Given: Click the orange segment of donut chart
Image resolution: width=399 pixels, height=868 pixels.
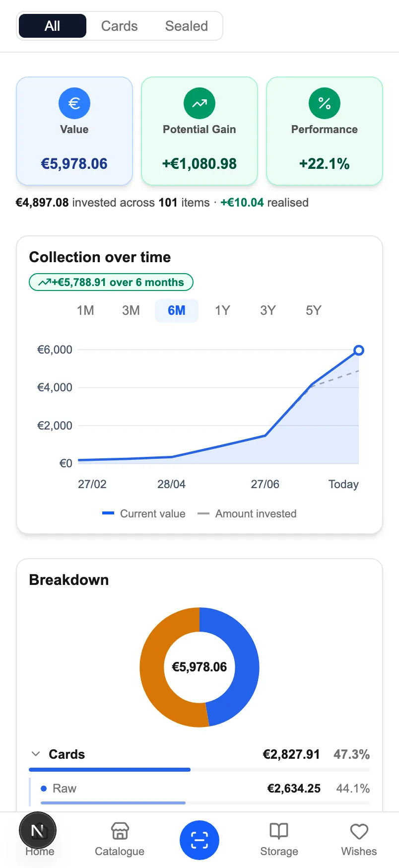Looking at the screenshot, I should click(x=153, y=668).
